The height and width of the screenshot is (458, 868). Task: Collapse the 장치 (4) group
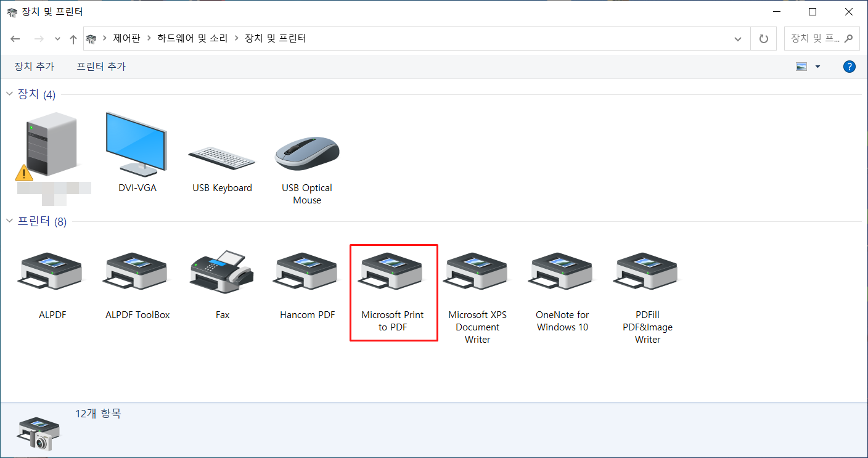click(x=9, y=94)
